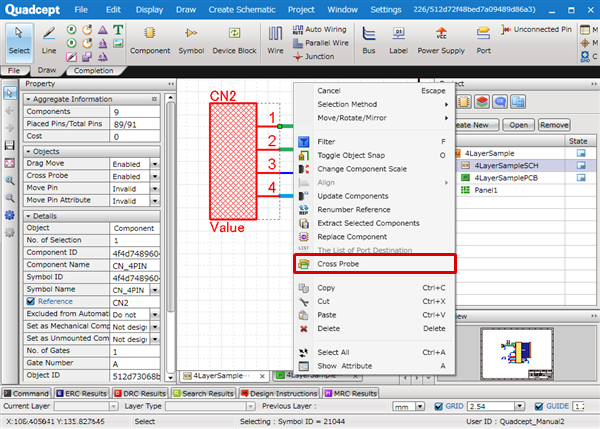Open Move Pin Attribute dropdown
The image size is (600, 429).
pyautogui.click(x=155, y=201)
